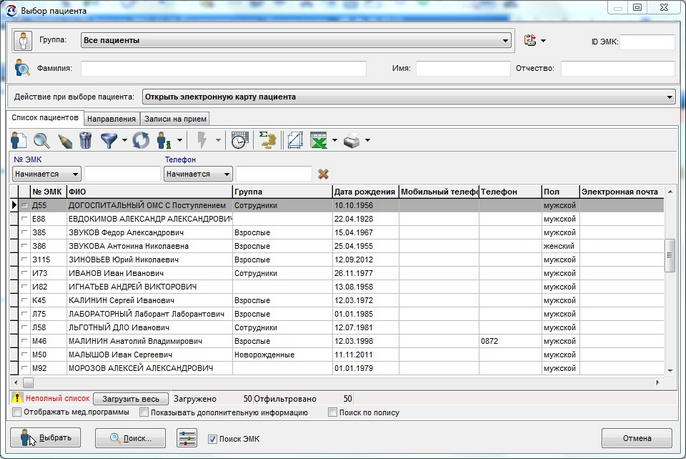Tick the row checkbox for ЗВУКОВА Антонина
Screen dimensions: 686x459
coord(24,246)
